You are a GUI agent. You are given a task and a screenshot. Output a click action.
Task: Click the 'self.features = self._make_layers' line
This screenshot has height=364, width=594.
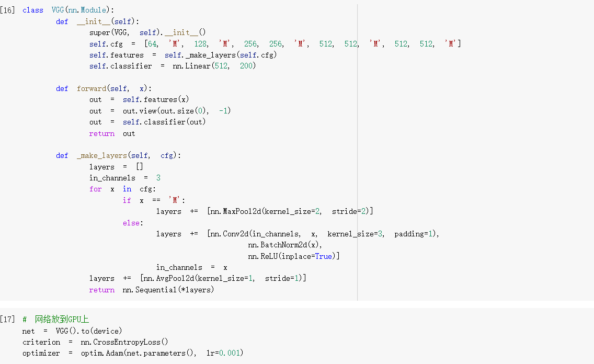tap(183, 55)
